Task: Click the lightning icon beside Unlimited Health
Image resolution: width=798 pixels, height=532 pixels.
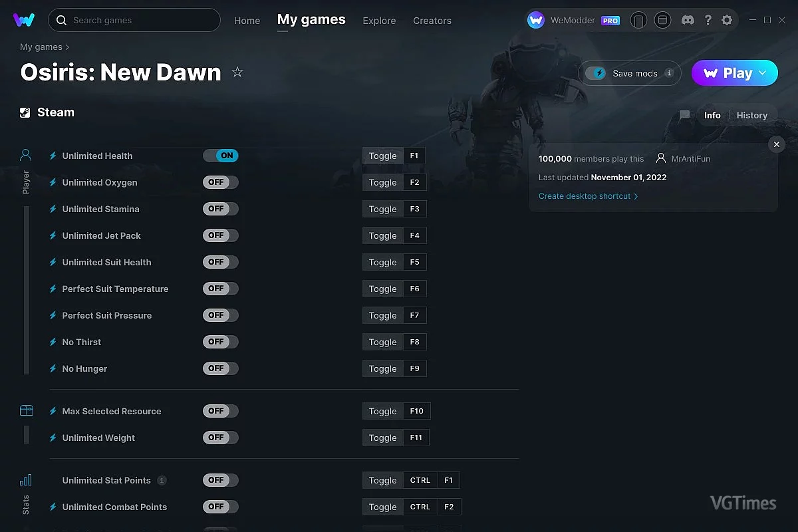Action: [53, 156]
